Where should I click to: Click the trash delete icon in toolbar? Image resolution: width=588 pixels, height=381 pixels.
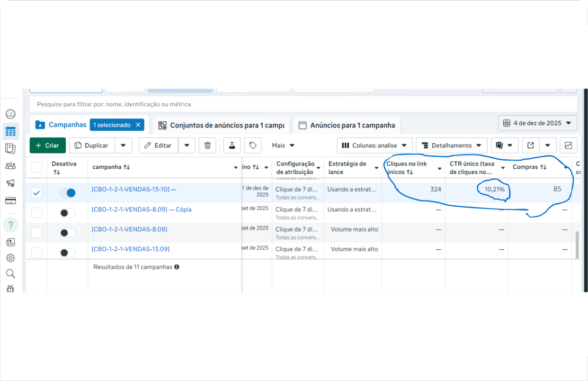coord(207,145)
